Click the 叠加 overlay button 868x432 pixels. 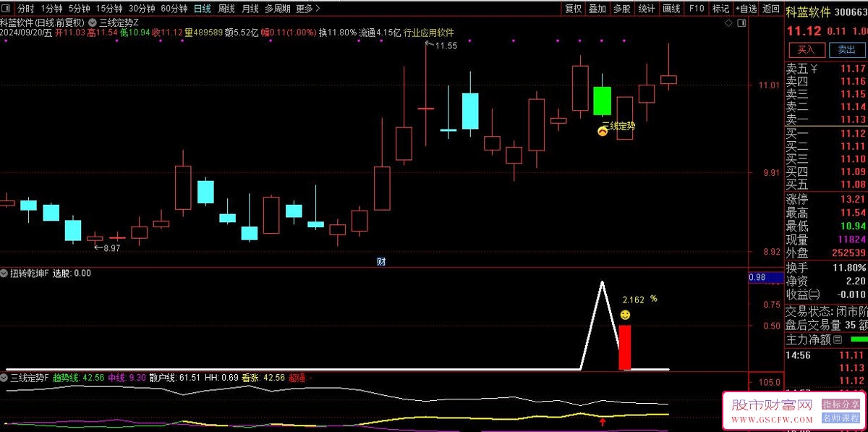click(x=597, y=9)
